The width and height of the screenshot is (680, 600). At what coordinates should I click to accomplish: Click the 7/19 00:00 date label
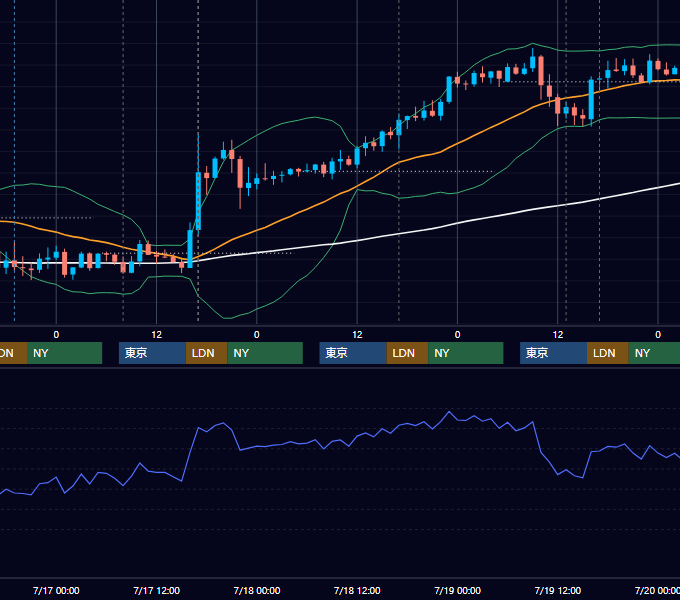click(458, 590)
